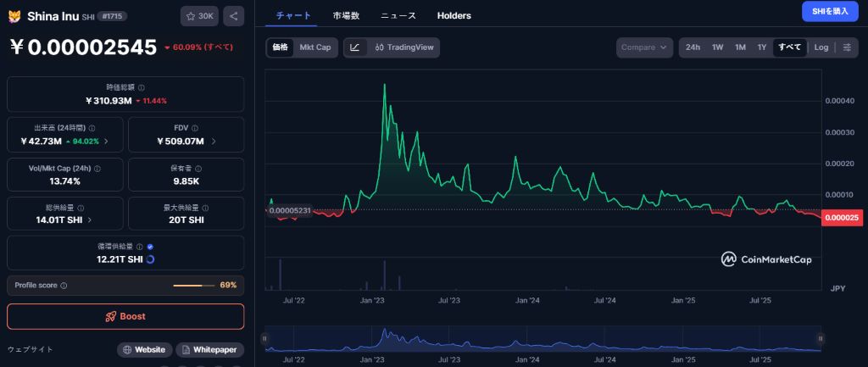Expand FDV details chevron
The height and width of the screenshot is (367, 868).
[x=214, y=141]
